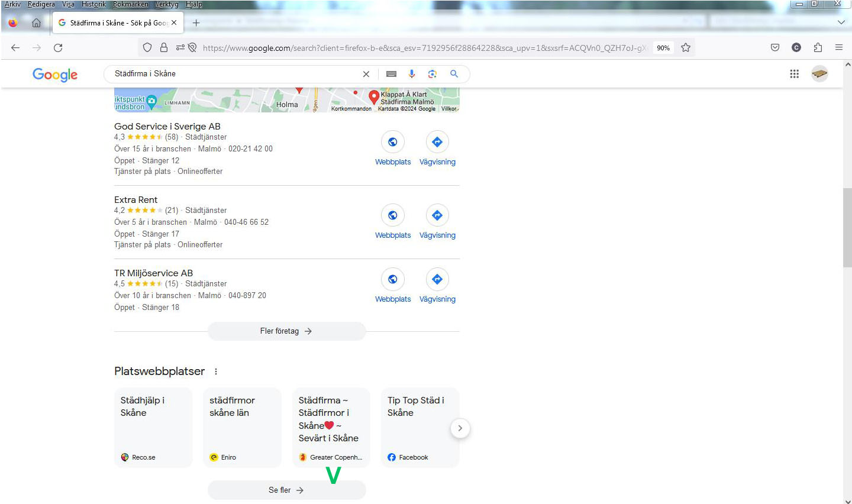
Task: Open God Service i Sverige AB listing
Action: coord(167,127)
